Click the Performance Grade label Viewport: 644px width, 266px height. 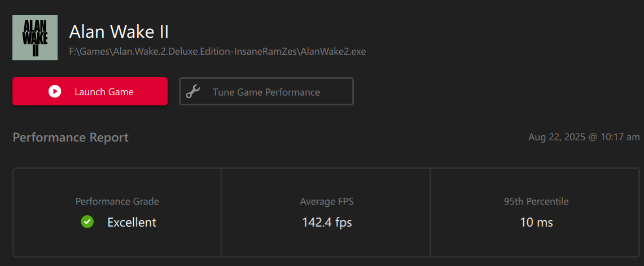(x=117, y=201)
